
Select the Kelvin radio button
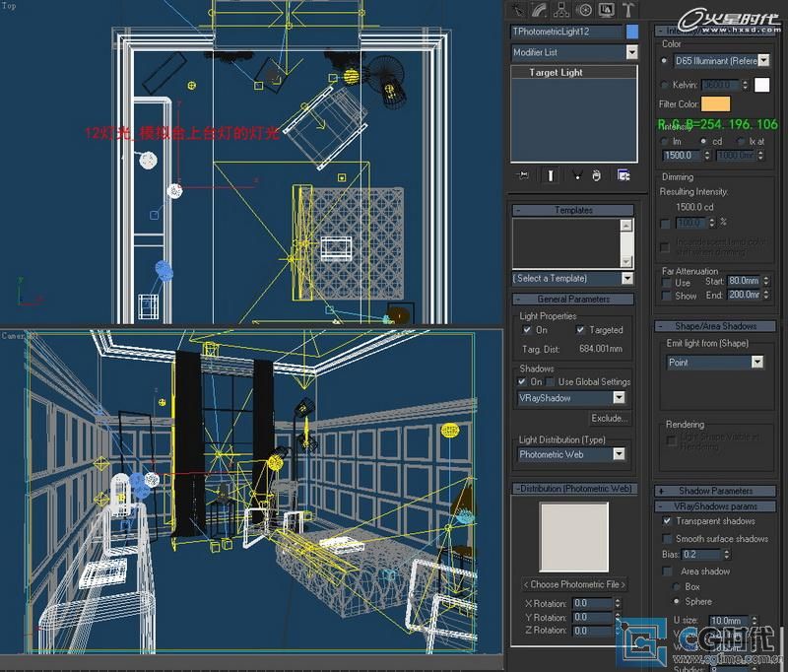point(664,85)
